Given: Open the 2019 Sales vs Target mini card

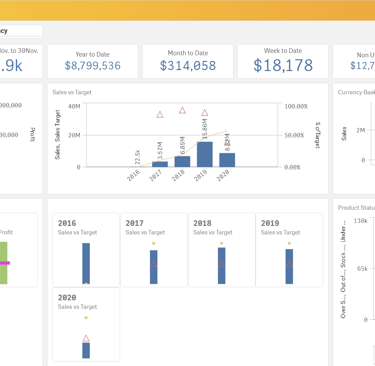Looking at the screenshot, I should pyautogui.click(x=289, y=250).
